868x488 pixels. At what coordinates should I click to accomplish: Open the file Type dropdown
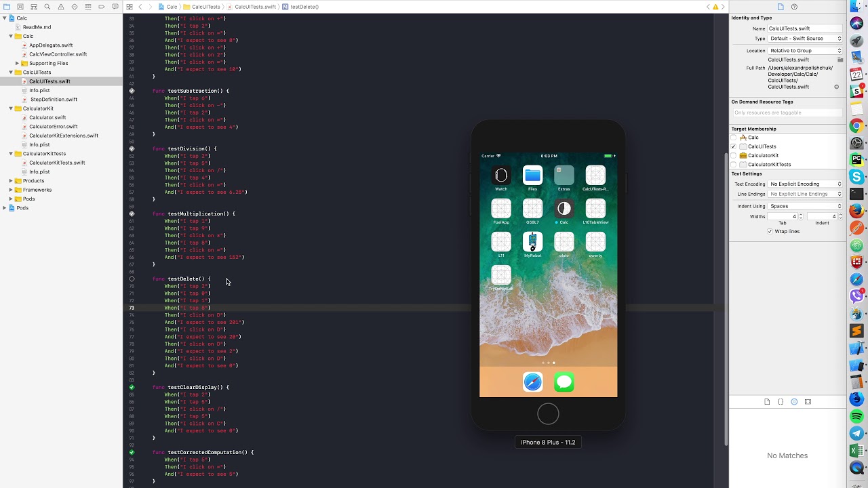(805, 39)
